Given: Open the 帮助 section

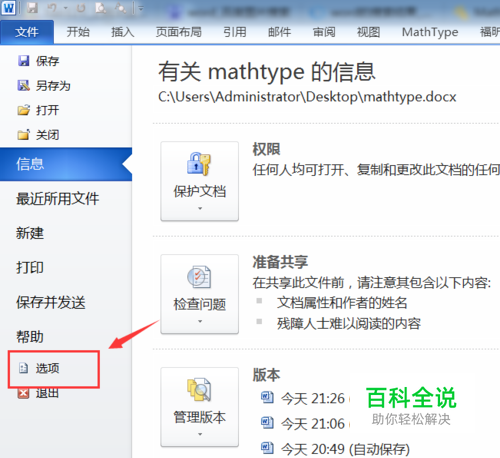Looking at the screenshot, I should click(30, 337).
